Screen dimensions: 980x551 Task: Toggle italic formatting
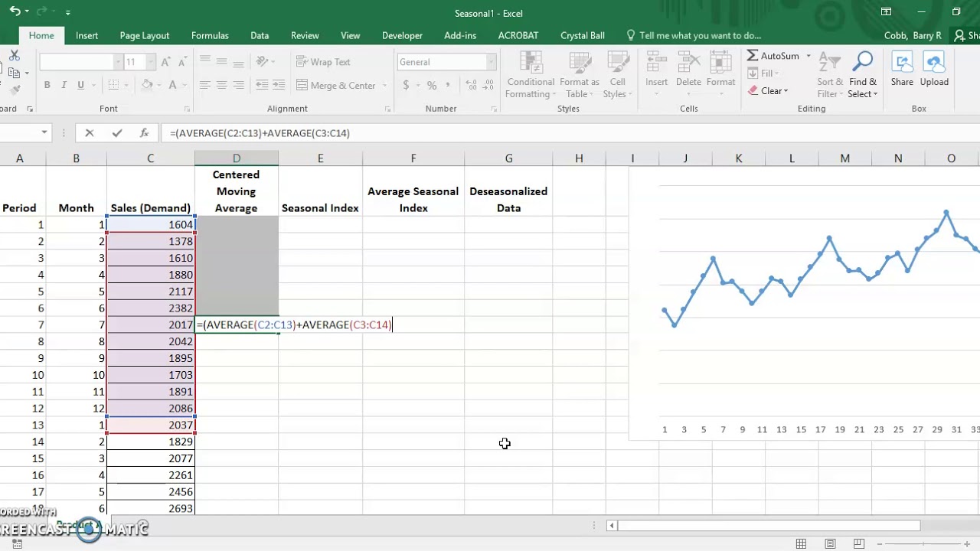63,86
